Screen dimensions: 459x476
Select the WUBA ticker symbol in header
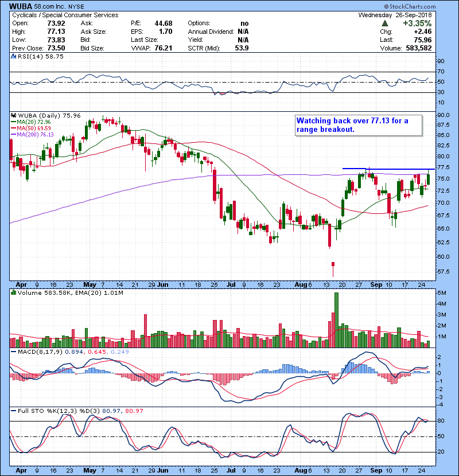(20, 6)
